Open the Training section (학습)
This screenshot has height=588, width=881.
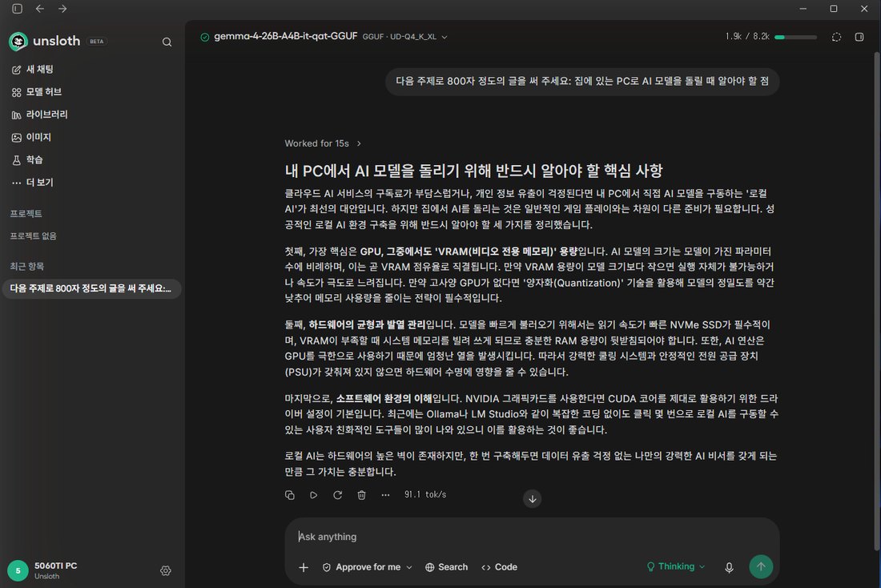(27, 159)
